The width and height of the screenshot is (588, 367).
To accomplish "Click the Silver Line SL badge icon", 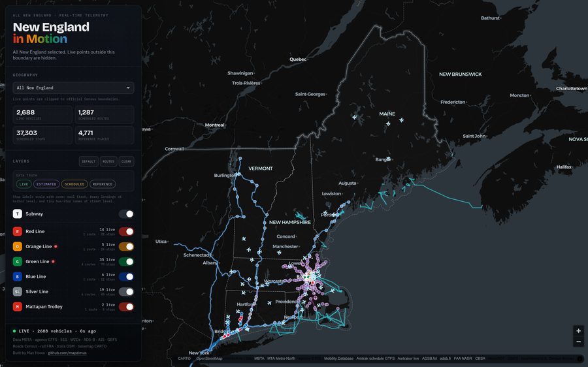I will point(17,291).
